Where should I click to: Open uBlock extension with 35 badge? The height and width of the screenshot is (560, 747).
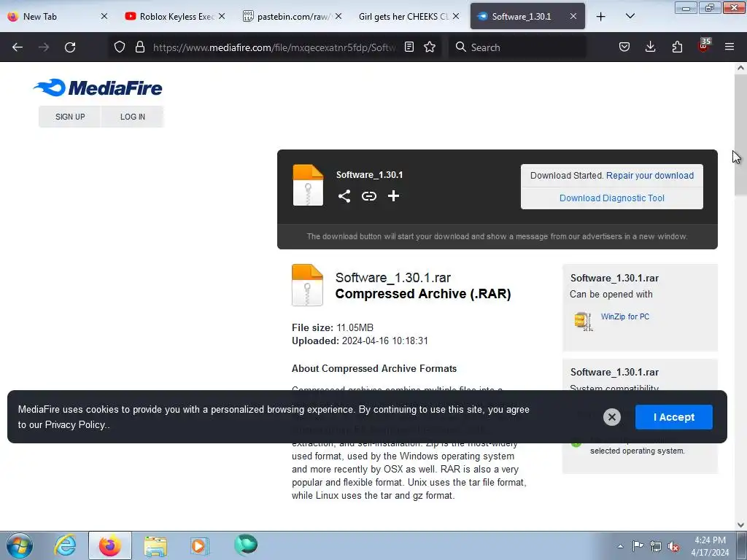pyautogui.click(x=704, y=46)
